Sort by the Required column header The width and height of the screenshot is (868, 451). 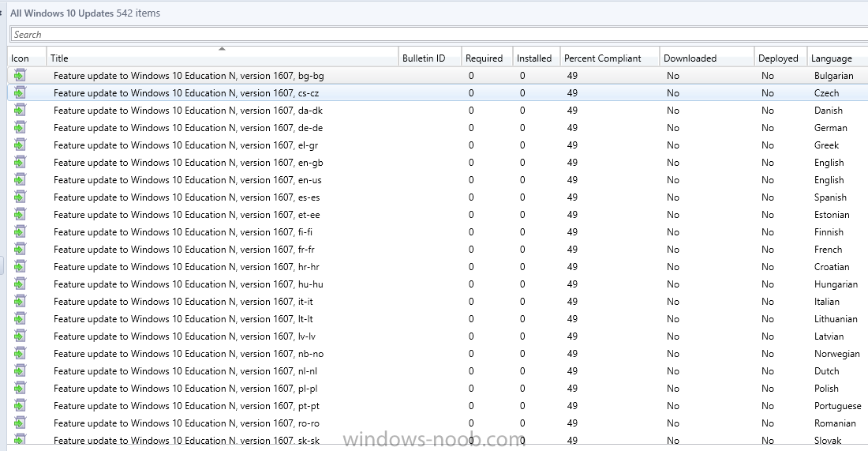click(x=487, y=58)
